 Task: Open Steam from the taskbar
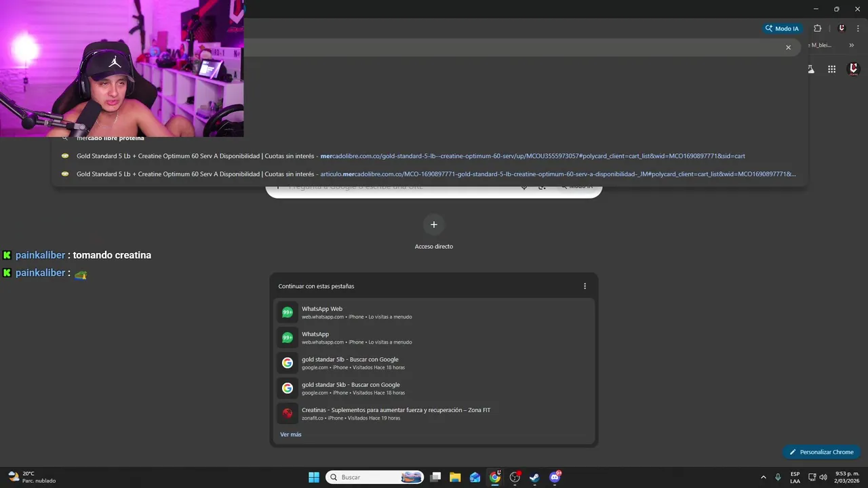(534, 477)
